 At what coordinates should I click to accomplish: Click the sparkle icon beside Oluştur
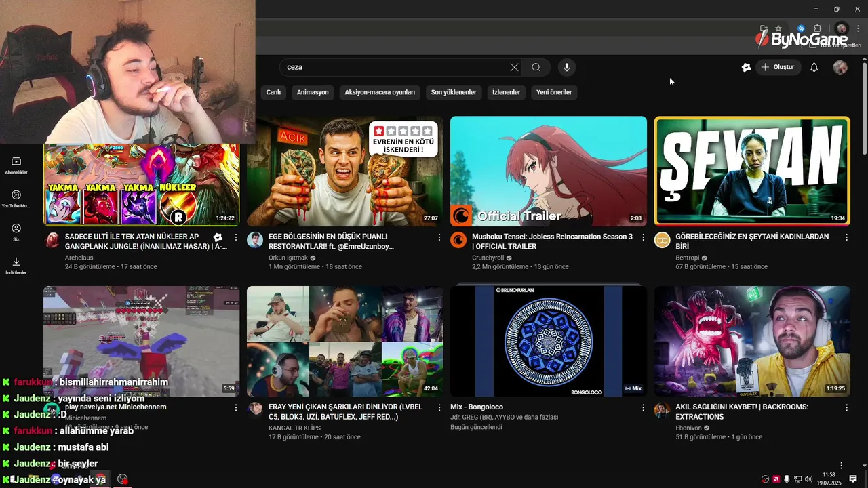click(746, 67)
